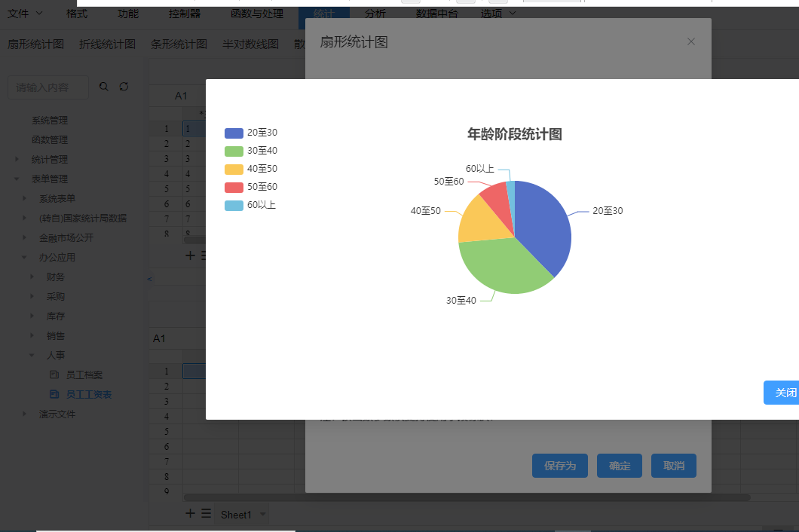Click the 员工工资表 save icon

54,394
